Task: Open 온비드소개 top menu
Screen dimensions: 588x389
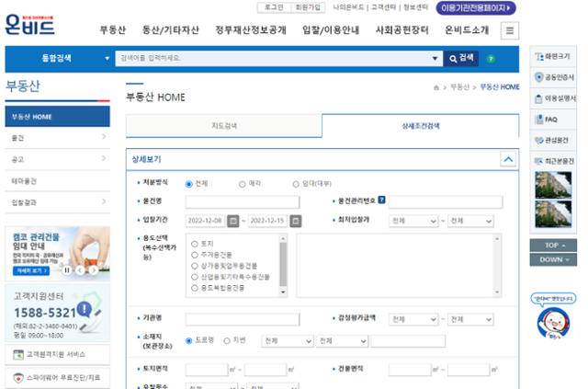Action: pyautogui.click(x=467, y=30)
